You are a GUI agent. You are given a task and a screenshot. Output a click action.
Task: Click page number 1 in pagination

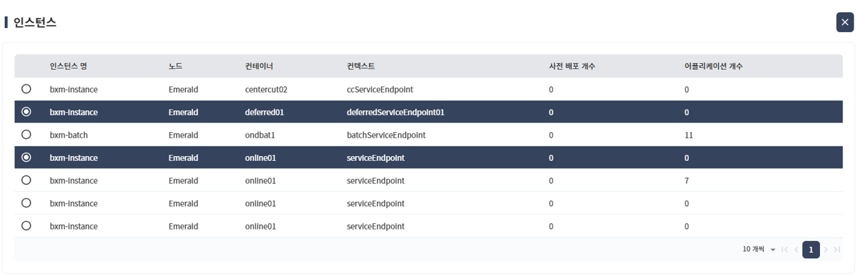tap(810, 250)
